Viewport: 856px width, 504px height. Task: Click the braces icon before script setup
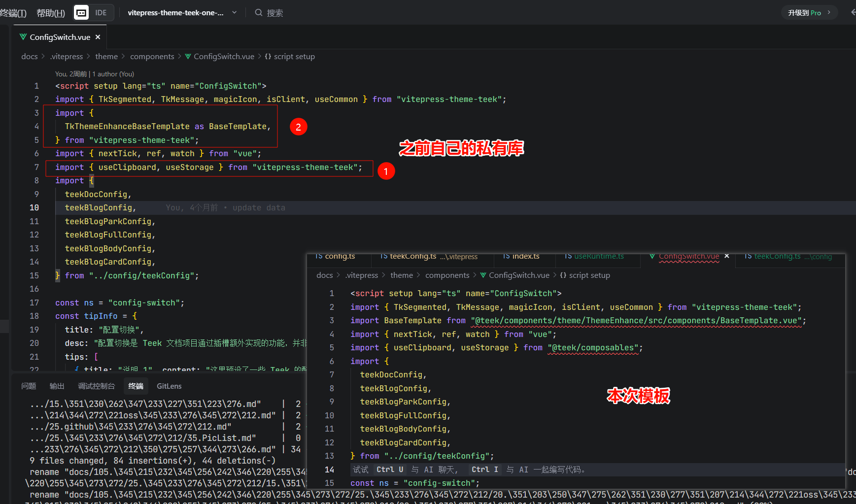coord(268,56)
